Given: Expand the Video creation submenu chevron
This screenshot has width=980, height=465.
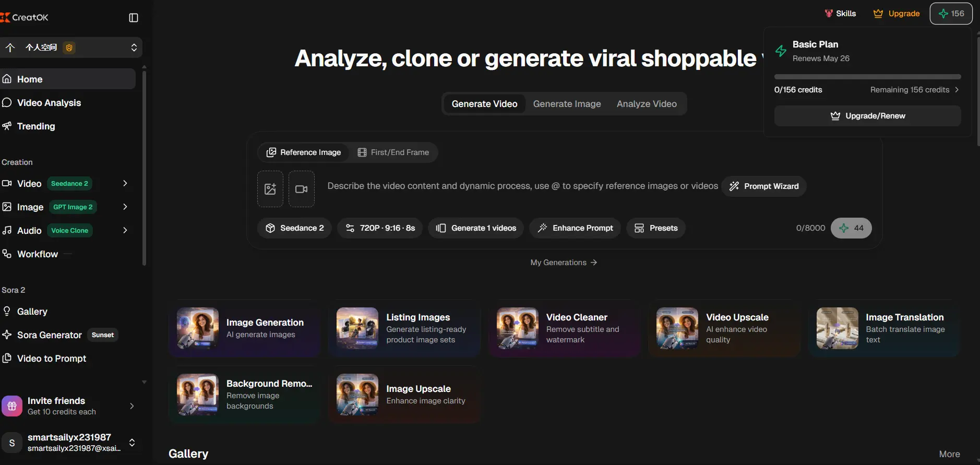Looking at the screenshot, I should pyautogui.click(x=125, y=183).
